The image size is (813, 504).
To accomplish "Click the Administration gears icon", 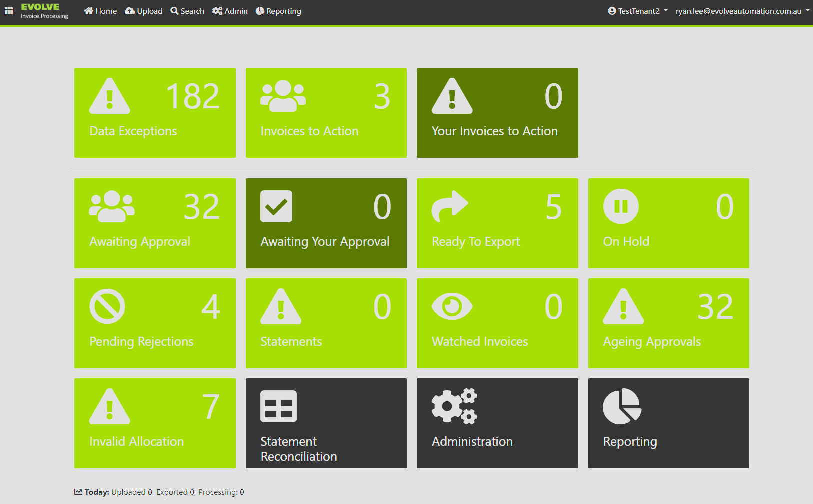I will 454,406.
